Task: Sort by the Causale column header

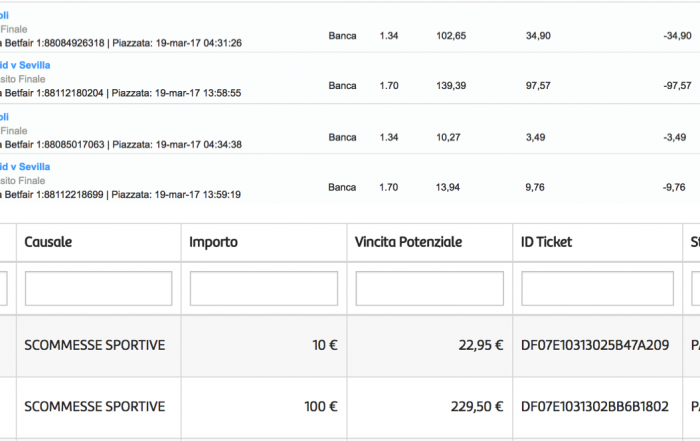Action: click(48, 242)
